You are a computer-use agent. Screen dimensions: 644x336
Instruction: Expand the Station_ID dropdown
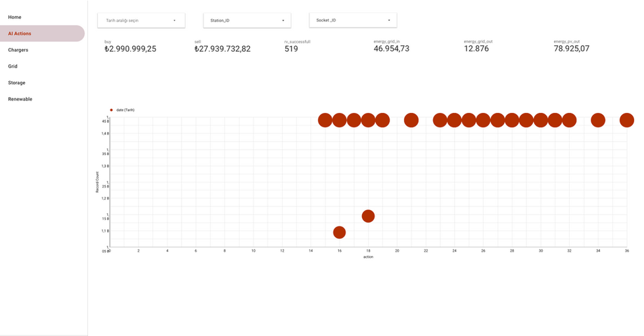247,20
